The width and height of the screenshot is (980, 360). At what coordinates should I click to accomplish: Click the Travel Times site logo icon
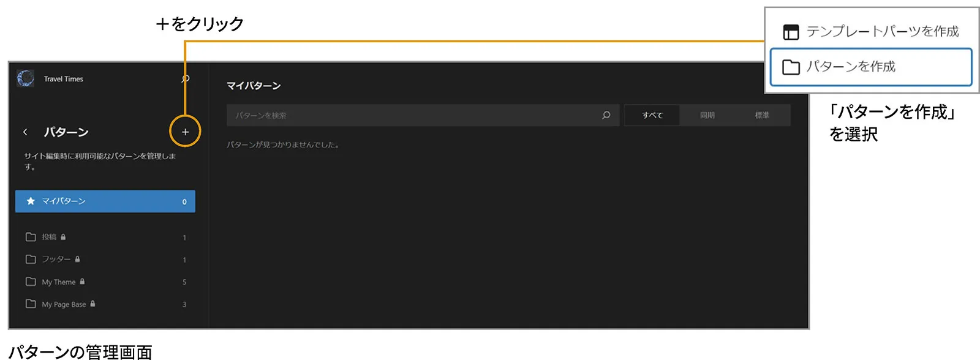point(26,78)
